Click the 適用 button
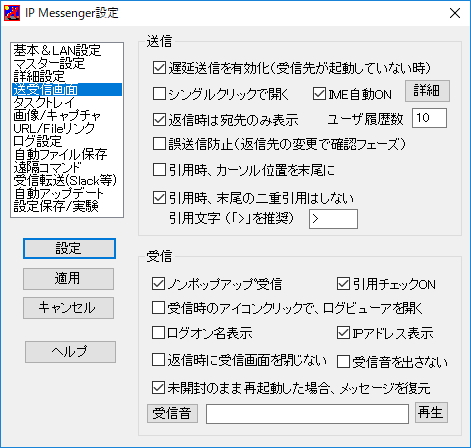 point(68,279)
